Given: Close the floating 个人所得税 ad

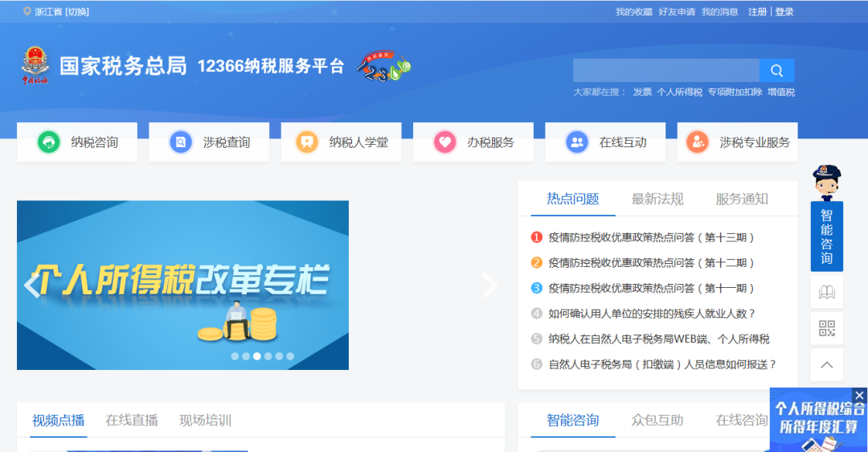Looking at the screenshot, I should pos(859,395).
